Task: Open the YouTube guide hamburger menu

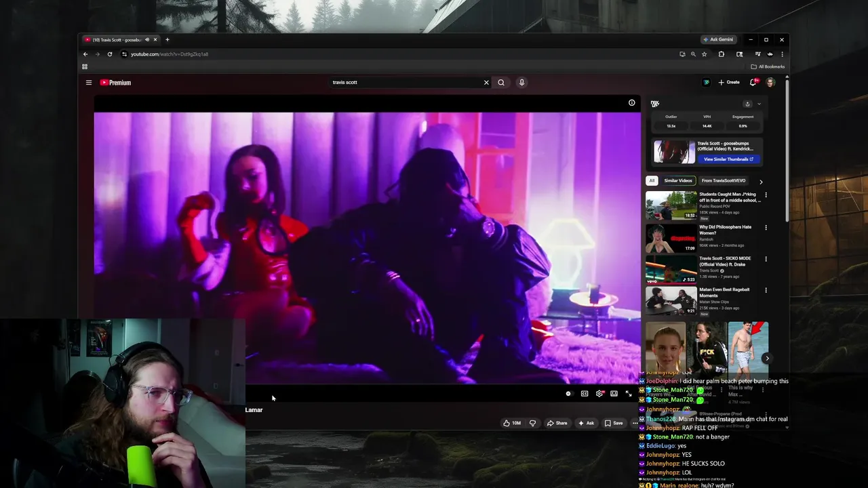Action: coord(88,83)
